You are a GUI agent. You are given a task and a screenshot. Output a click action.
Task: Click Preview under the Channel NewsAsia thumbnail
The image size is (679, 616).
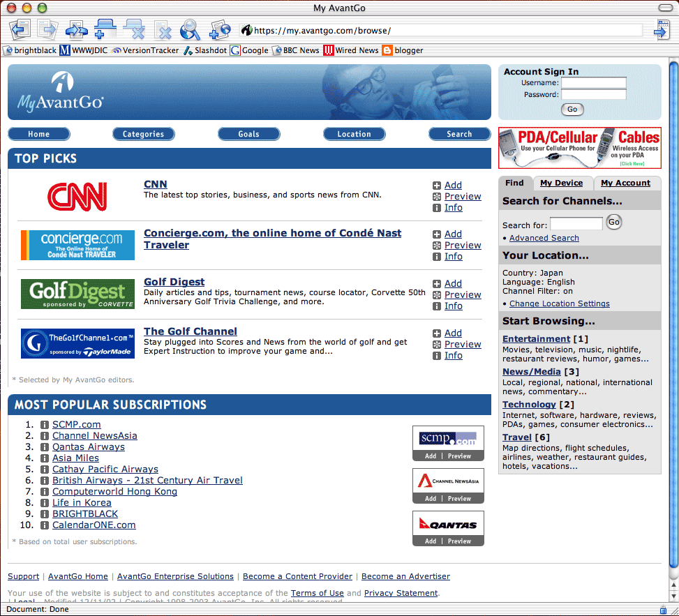[459, 499]
